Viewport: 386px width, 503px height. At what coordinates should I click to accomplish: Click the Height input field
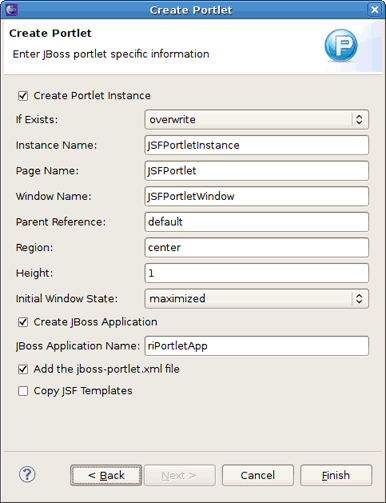point(257,273)
